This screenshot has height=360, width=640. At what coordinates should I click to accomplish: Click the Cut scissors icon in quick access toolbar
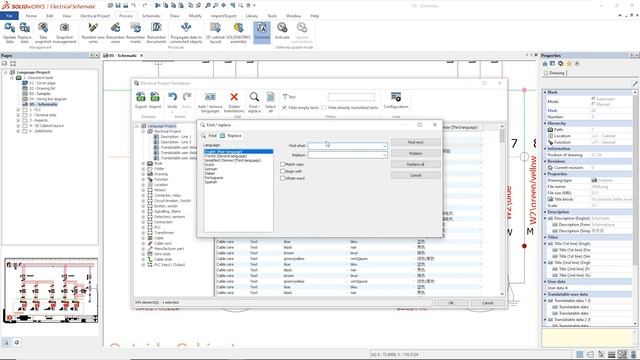pyautogui.click(x=158, y=6)
